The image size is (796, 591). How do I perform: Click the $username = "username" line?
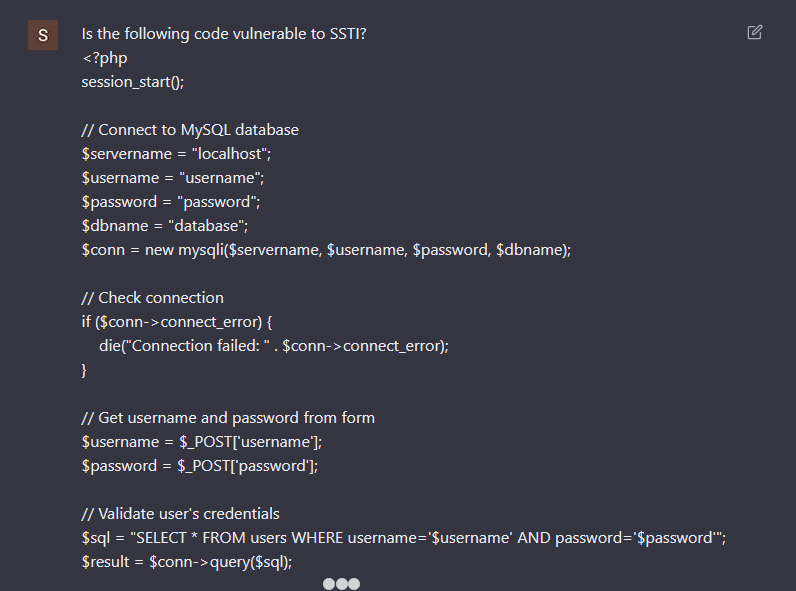point(173,178)
